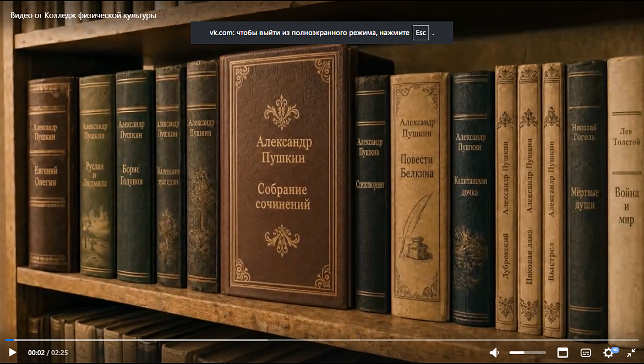Switch player view with the rectangle icon
Image resolution: width=644 pixels, height=364 pixels.
coord(563,352)
